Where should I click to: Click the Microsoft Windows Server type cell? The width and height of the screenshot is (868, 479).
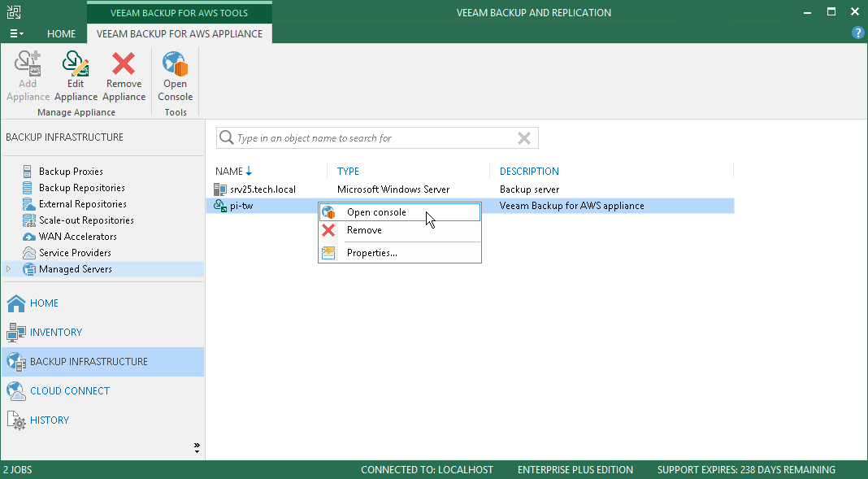393,189
